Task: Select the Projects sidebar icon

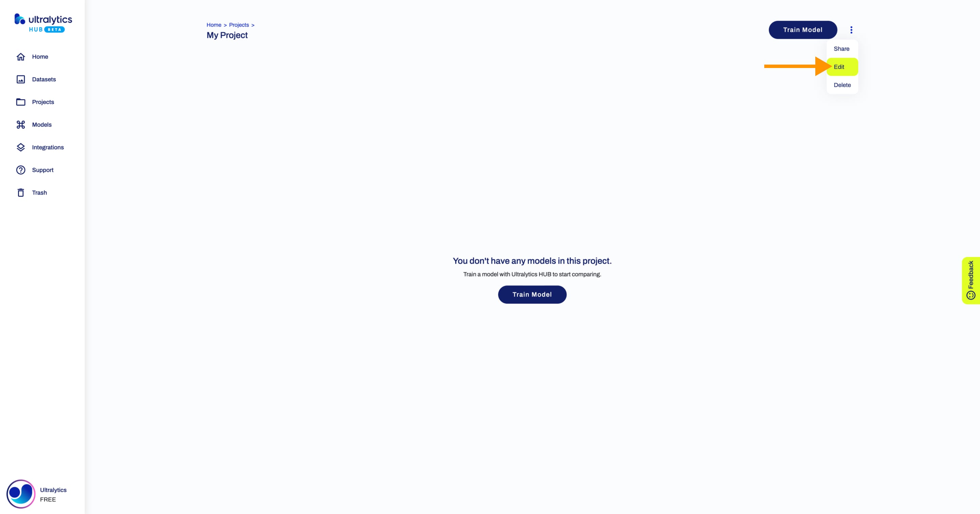Action: [x=21, y=102]
